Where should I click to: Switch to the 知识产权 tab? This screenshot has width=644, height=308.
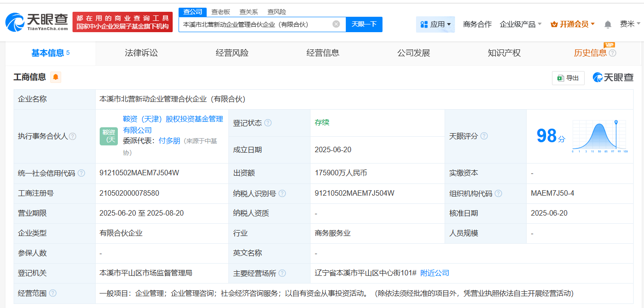point(504,53)
